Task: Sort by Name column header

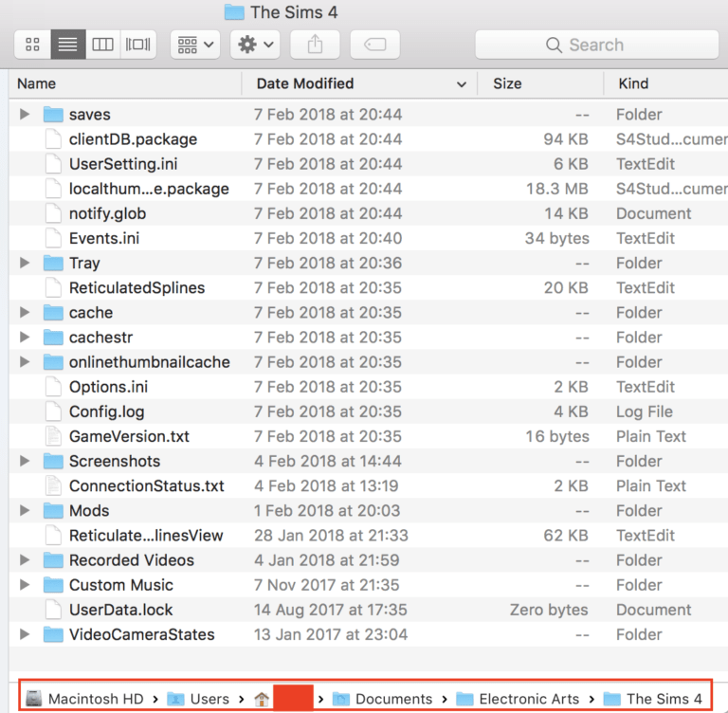Action: tap(36, 83)
